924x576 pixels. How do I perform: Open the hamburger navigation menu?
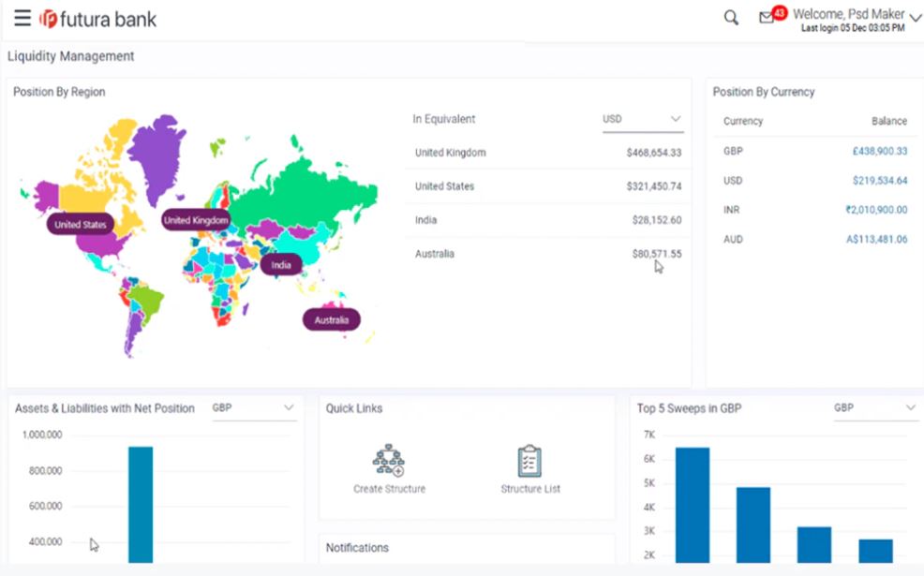point(22,18)
